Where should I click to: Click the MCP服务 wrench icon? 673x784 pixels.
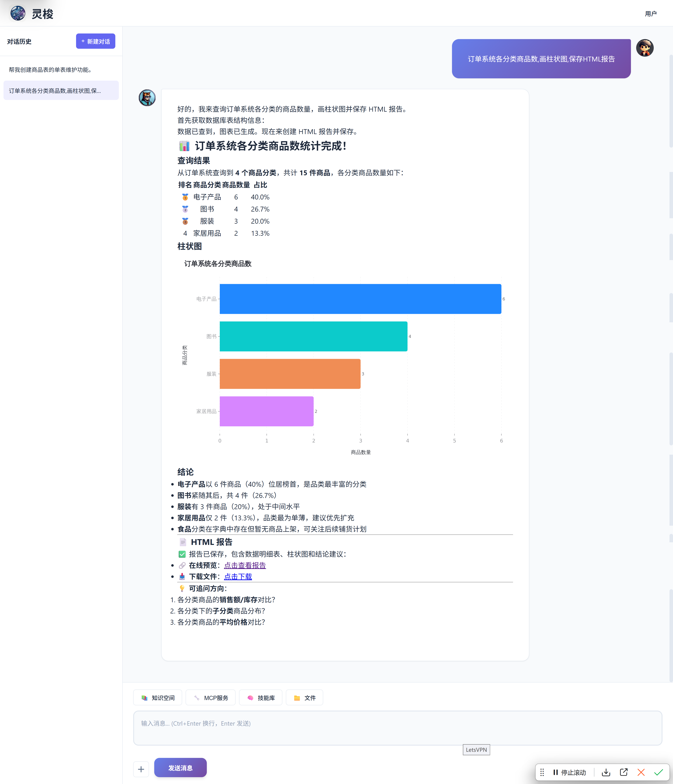(197, 698)
